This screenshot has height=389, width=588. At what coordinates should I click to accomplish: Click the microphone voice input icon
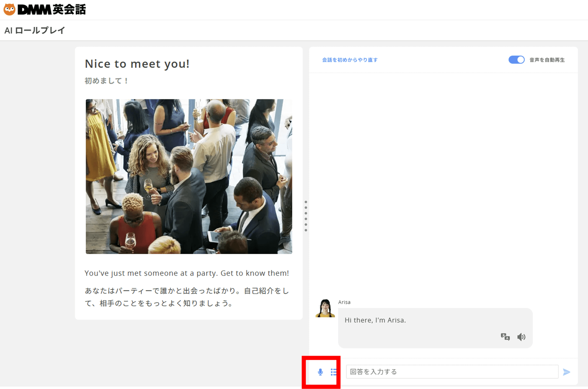[x=320, y=372]
